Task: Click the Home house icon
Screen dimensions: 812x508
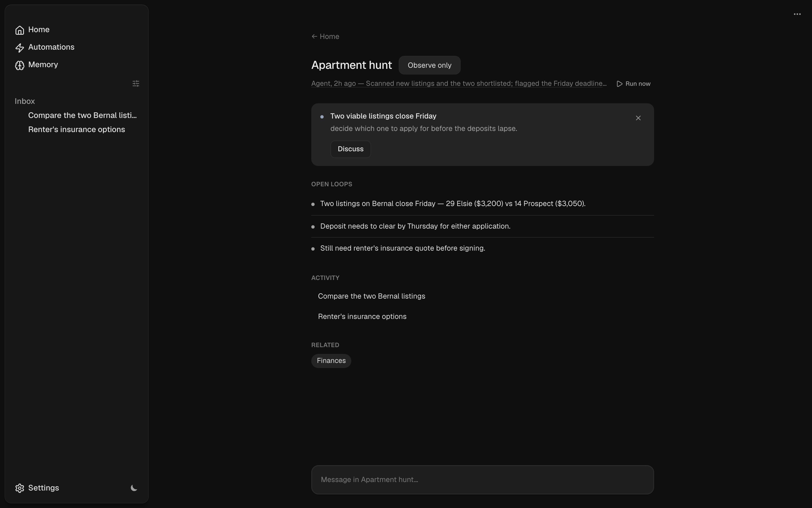Action: pos(19,30)
